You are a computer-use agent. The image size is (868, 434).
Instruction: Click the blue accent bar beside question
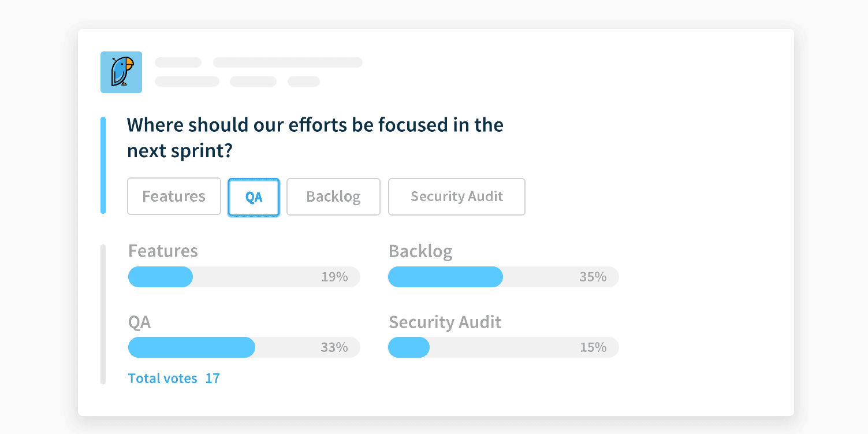pyautogui.click(x=103, y=165)
